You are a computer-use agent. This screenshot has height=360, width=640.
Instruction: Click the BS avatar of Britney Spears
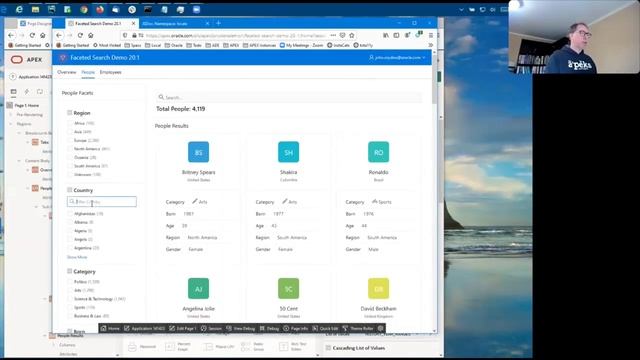pyautogui.click(x=198, y=152)
